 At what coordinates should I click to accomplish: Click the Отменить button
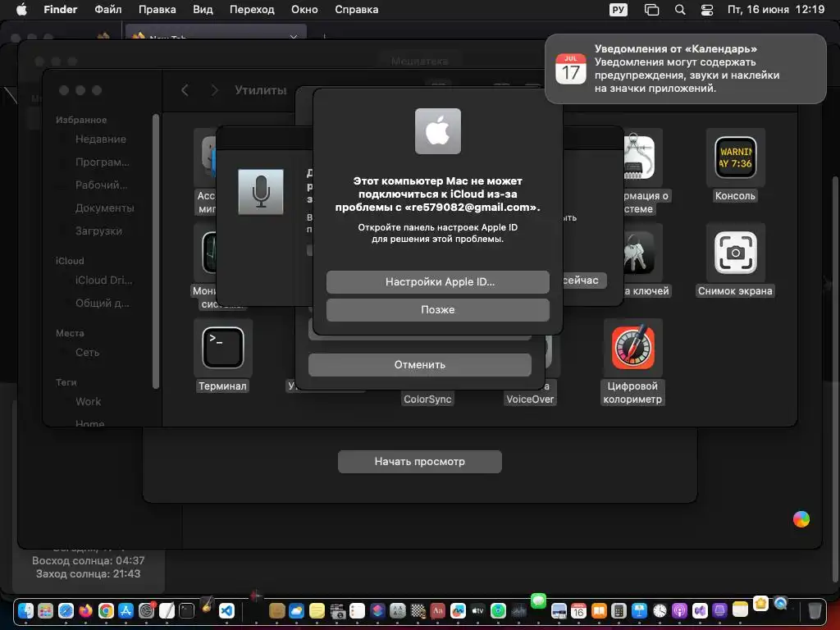pyautogui.click(x=419, y=365)
